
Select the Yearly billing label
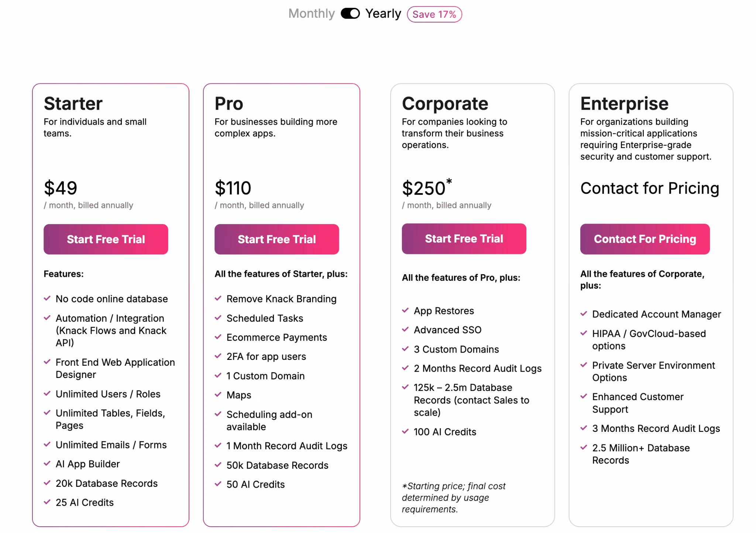tap(383, 14)
